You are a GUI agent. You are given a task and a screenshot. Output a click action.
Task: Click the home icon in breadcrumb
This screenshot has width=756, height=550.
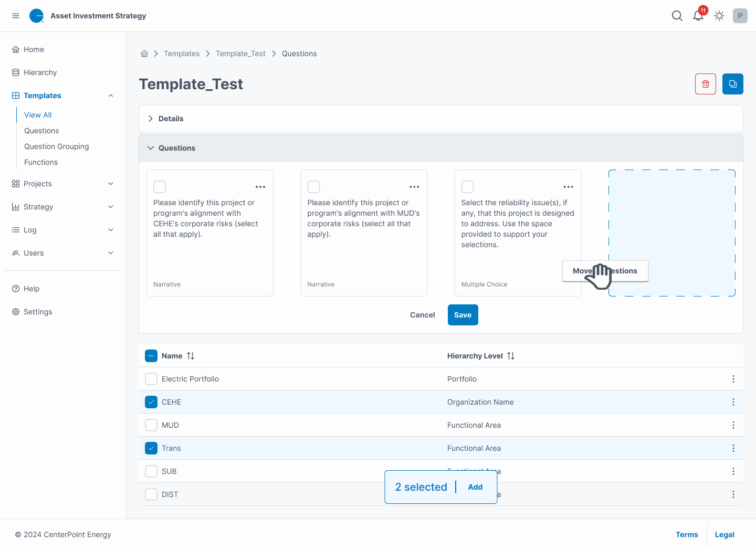point(144,54)
